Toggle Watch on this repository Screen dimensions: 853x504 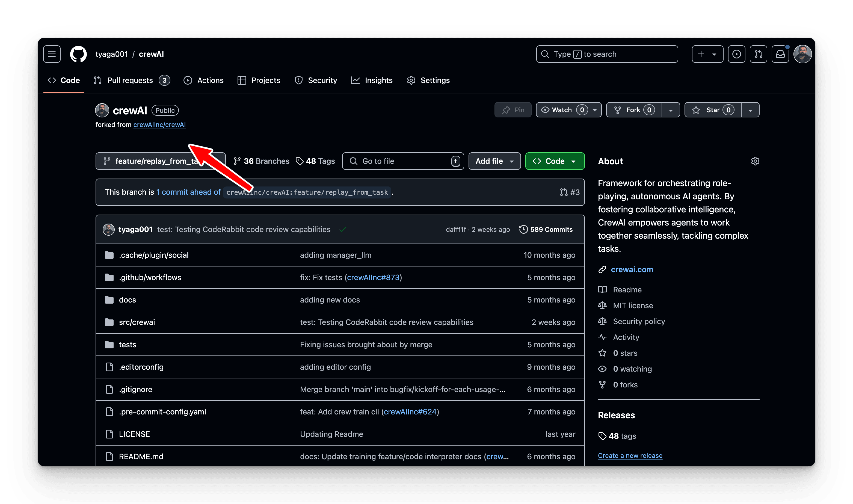(562, 110)
